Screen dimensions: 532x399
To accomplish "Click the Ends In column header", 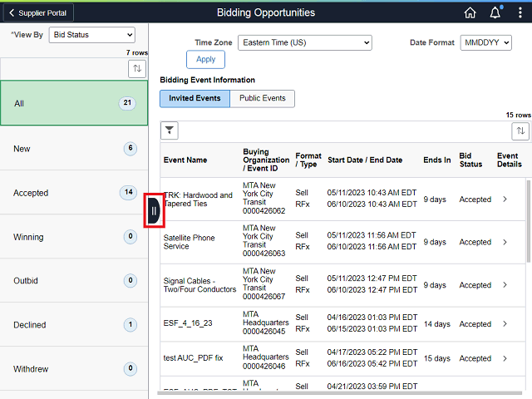I will (437, 160).
